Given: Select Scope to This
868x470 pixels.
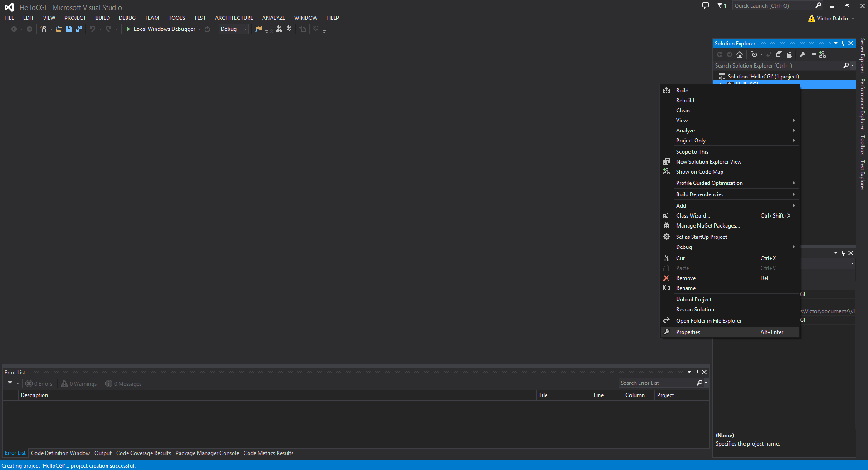Looking at the screenshot, I should [x=730, y=152].
